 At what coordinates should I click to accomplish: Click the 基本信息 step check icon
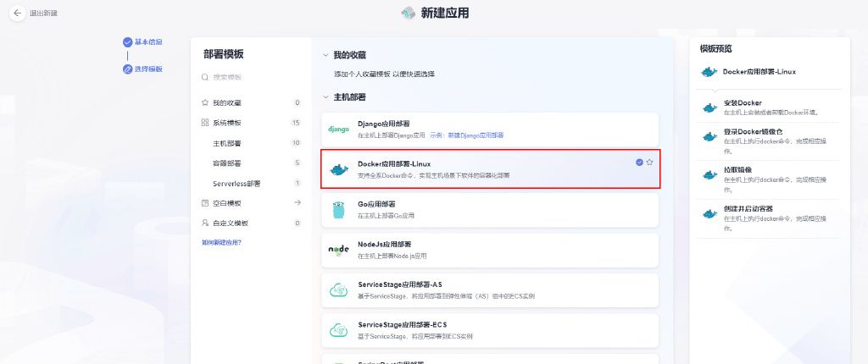click(127, 41)
